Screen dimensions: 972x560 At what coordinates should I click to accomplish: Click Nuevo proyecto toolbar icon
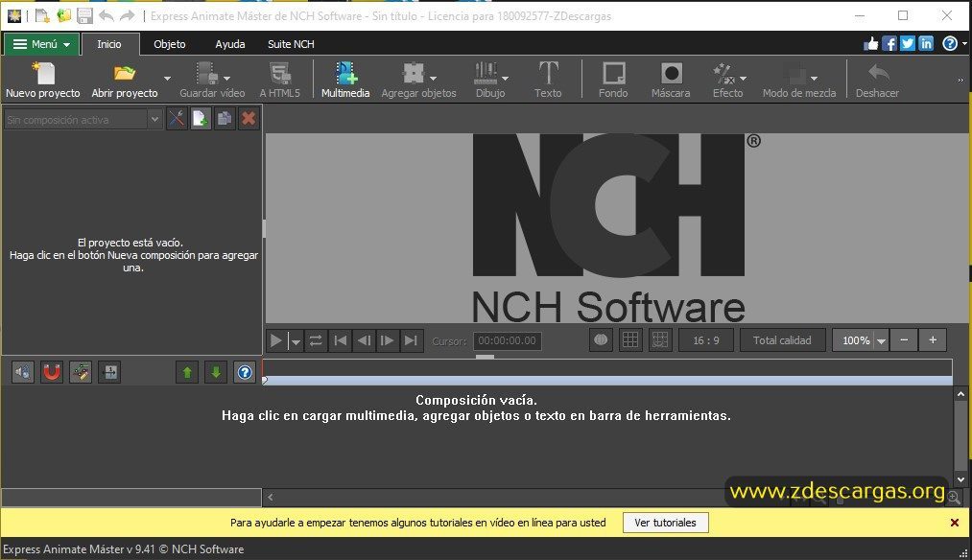(43, 80)
